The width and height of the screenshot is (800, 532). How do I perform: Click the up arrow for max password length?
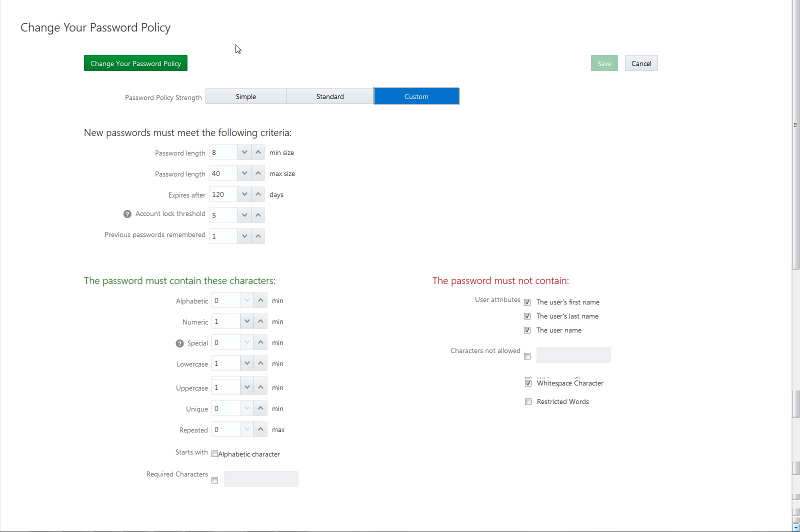tap(258, 173)
